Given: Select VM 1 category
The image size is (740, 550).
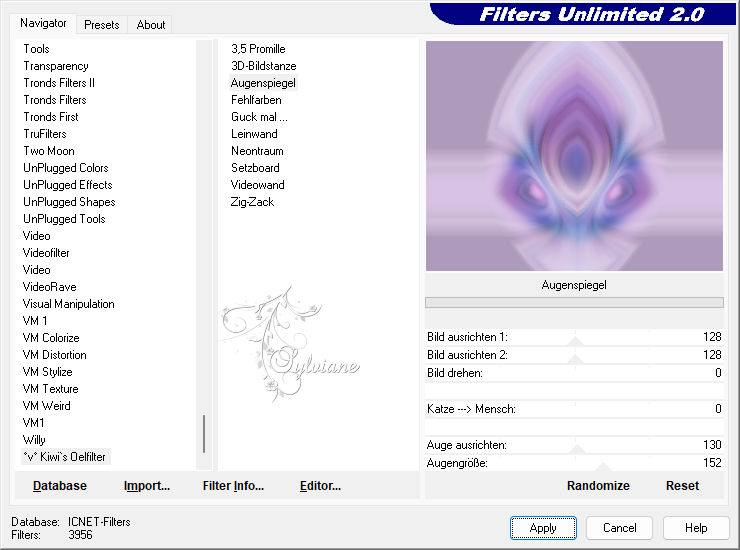Looking at the screenshot, I should [x=35, y=321].
